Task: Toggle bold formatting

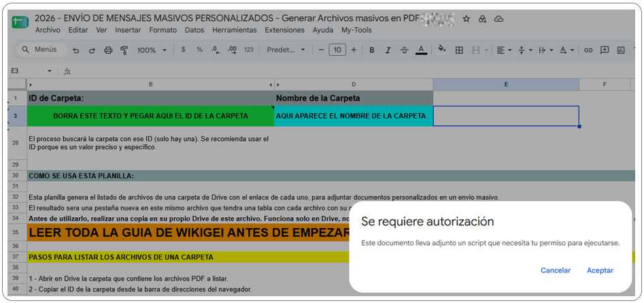Action: pyautogui.click(x=372, y=50)
